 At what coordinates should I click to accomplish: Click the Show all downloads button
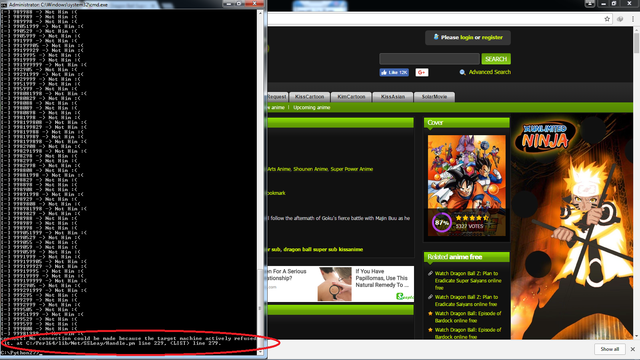(x=609, y=349)
